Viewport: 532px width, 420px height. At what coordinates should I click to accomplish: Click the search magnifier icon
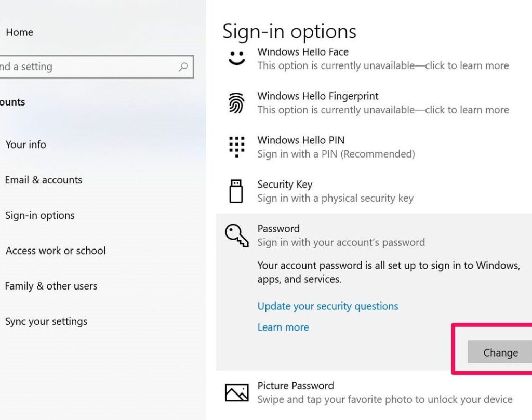182,67
